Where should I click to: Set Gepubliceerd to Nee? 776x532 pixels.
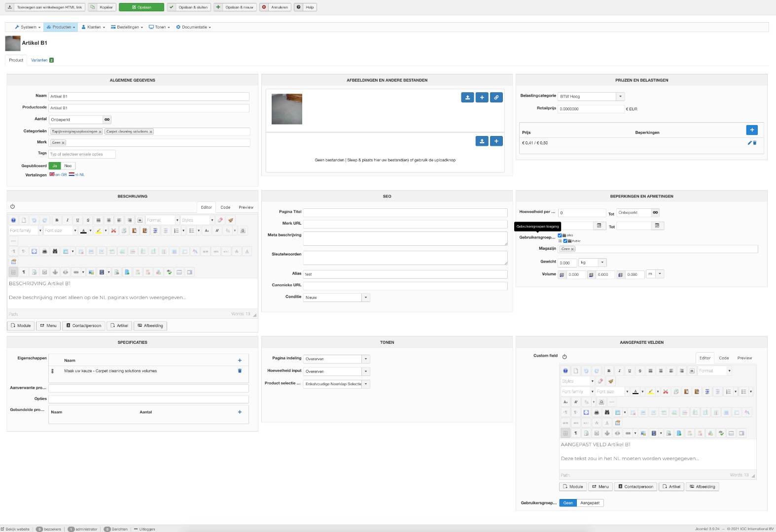pyautogui.click(x=68, y=166)
